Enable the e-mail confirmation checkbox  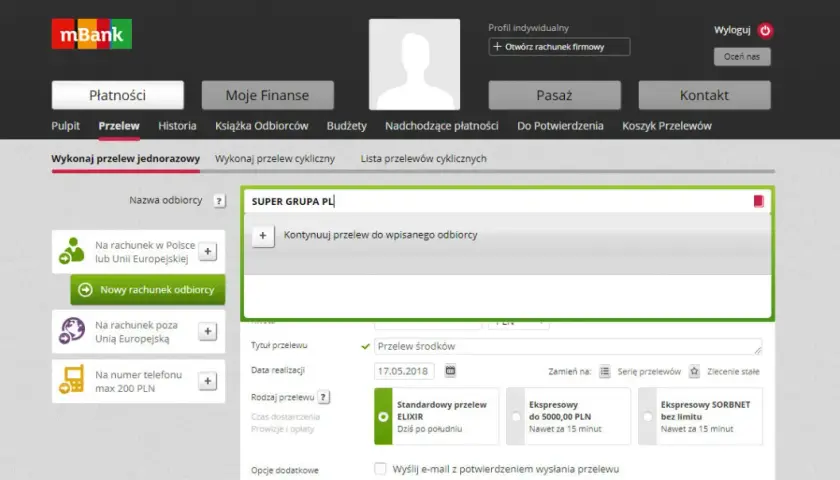(380, 469)
